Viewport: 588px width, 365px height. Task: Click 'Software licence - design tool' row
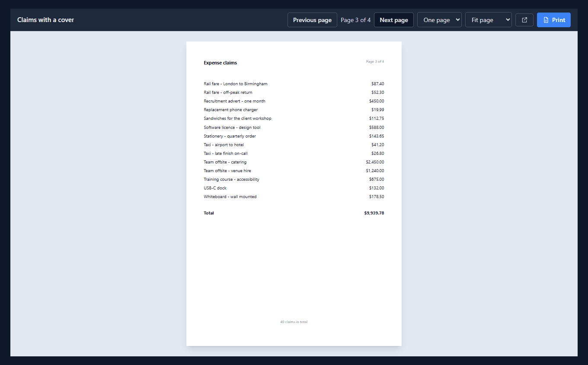point(294,128)
